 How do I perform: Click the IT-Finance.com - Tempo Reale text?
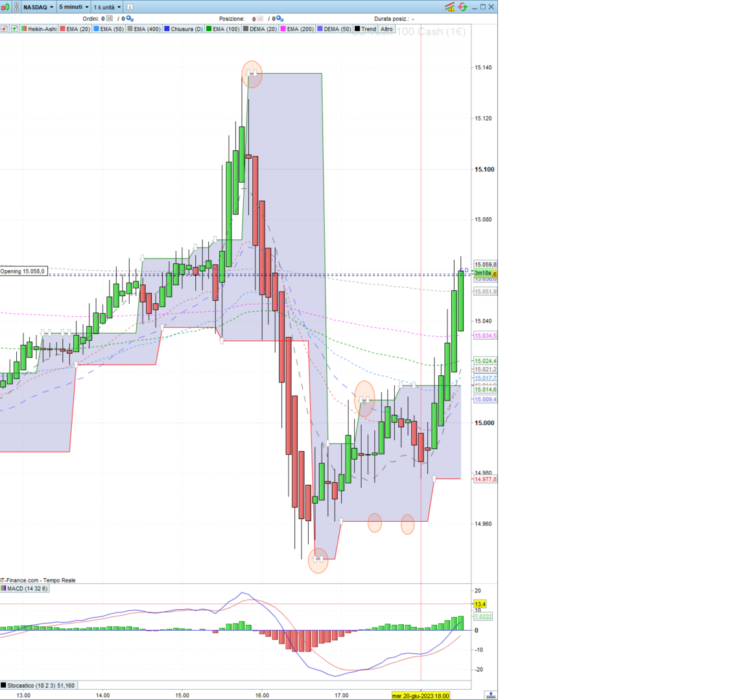coord(38,580)
